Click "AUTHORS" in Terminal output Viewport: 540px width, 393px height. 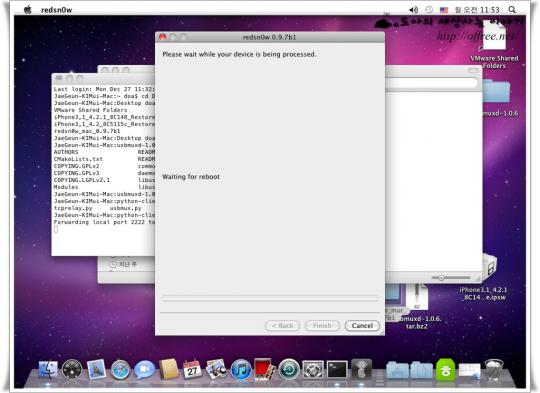pyautogui.click(x=66, y=152)
